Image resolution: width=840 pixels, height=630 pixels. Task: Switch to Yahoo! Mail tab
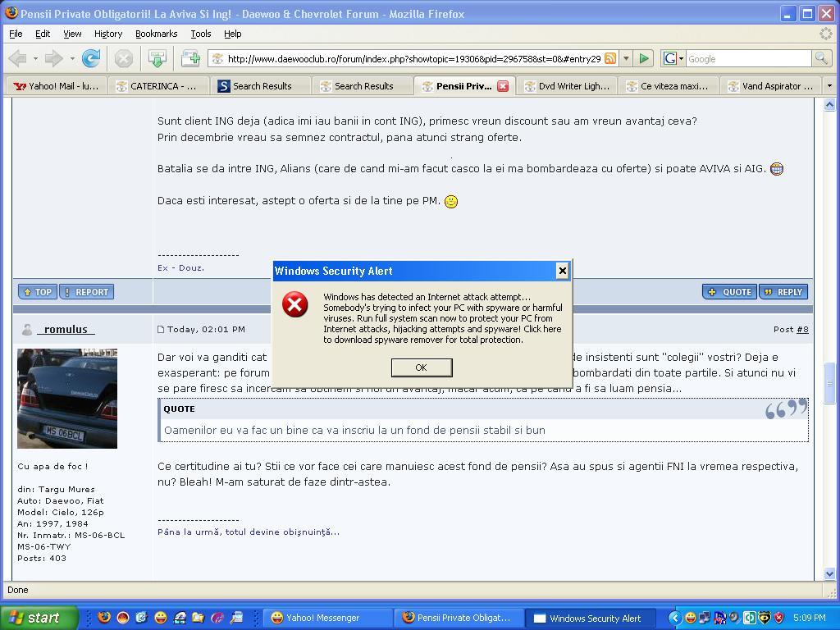(57, 85)
